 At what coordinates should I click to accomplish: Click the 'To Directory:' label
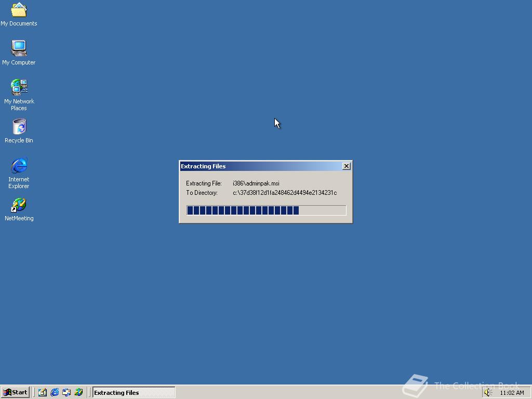[202, 193]
